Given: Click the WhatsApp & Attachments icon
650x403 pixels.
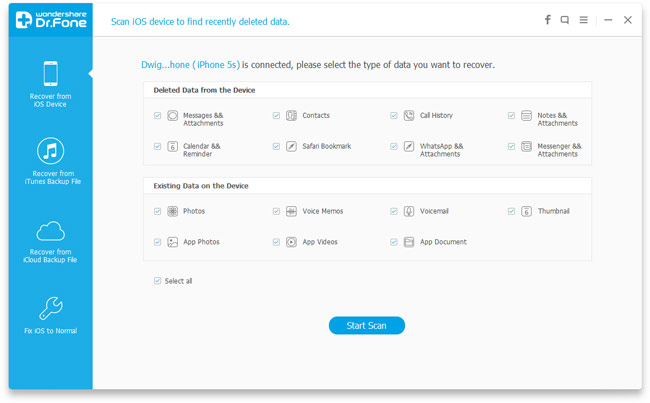Looking at the screenshot, I should pyautogui.click(x=409, y=147).
